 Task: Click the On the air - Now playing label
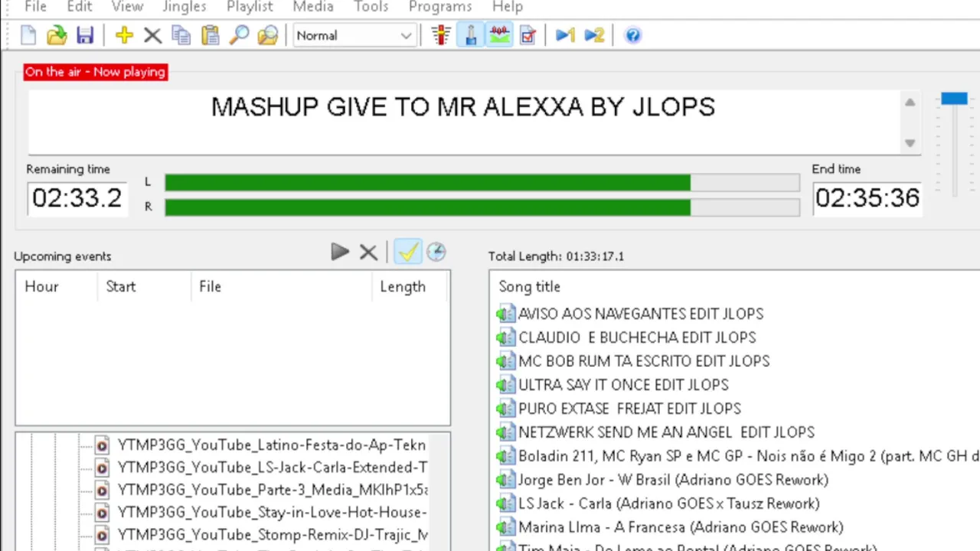[95, 72]
